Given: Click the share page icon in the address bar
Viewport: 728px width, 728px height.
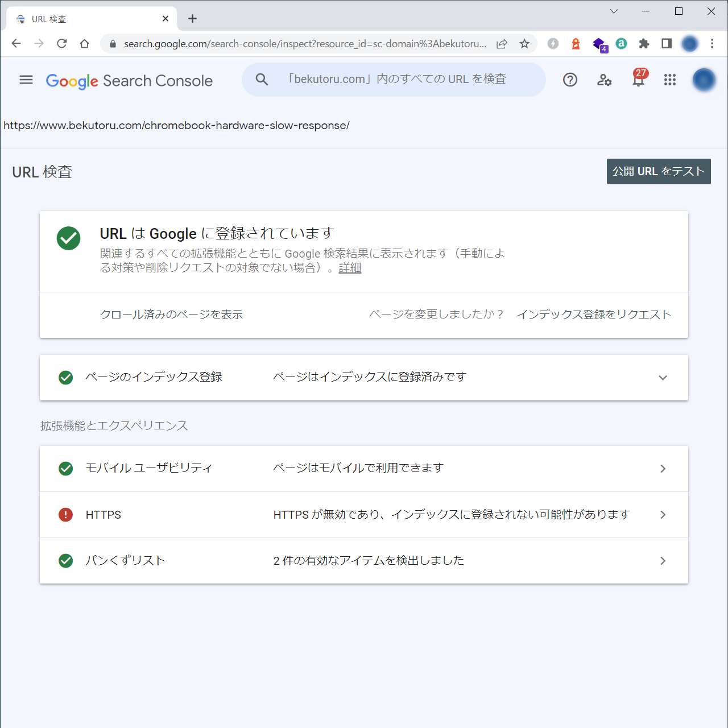Looking at the screenshot, I should 502,44.
